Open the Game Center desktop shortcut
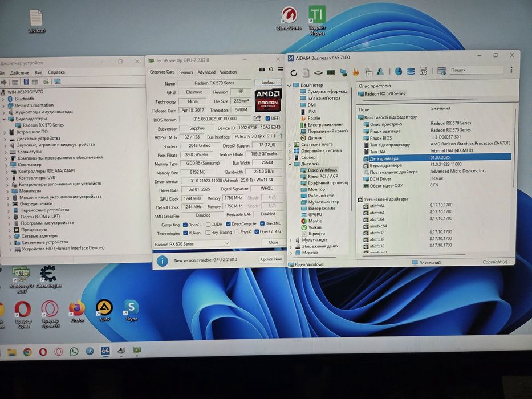The height and width of the screenshot is (399, 532). click(289, 19)
